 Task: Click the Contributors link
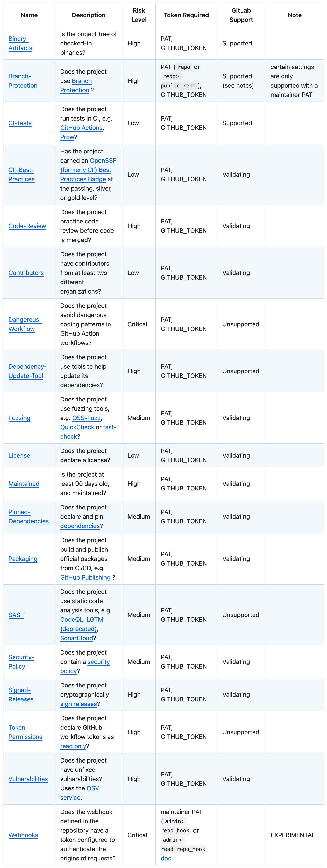[x=26, y=273]
